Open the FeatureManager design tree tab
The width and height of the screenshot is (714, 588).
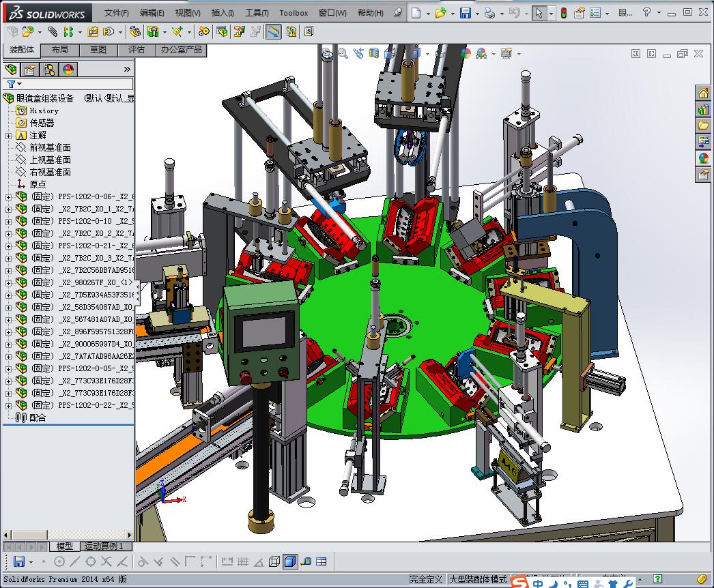click(11, 70)
